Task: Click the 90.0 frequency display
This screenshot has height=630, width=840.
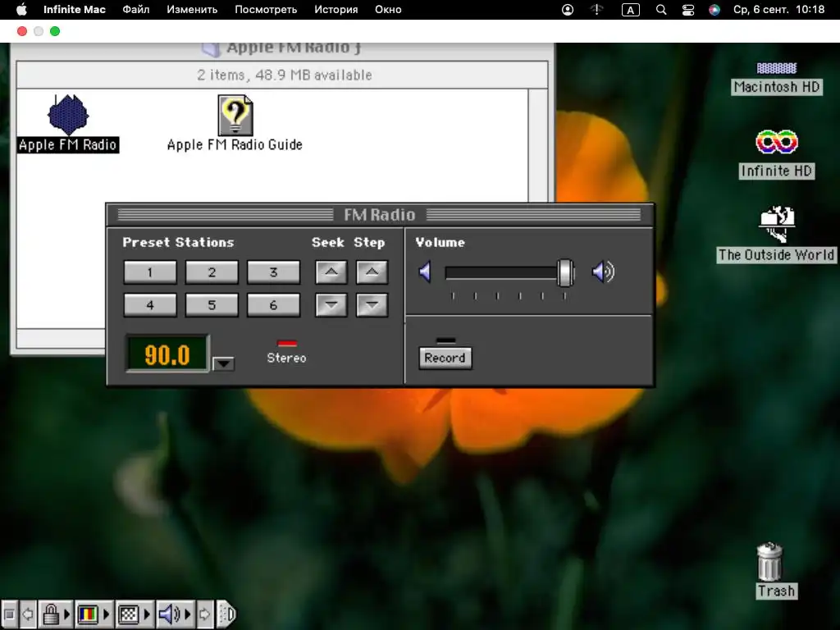Action: point(167,354)
